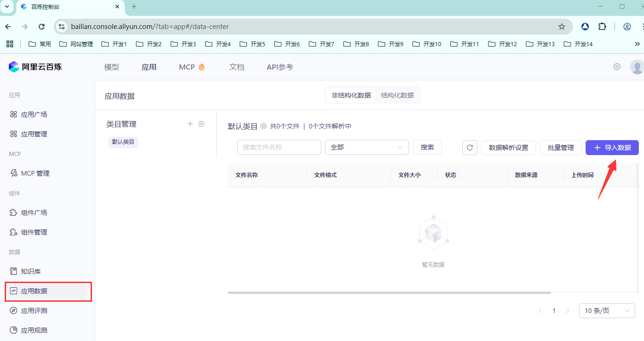Click the Alibaba Cloud Bailian logo
This screenshot has height=341, width=644.
[x=35, y=67]
